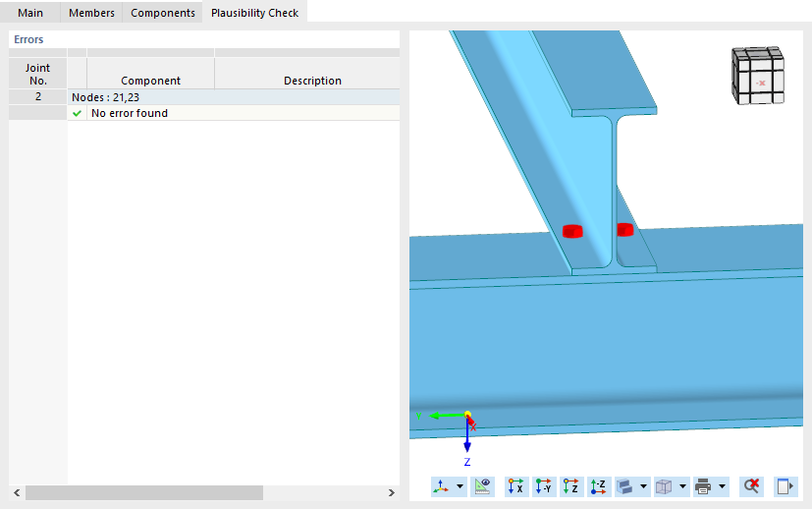The image size is (812, 509).
Task: Click the Joint No. column header
Action: point(38,73)
